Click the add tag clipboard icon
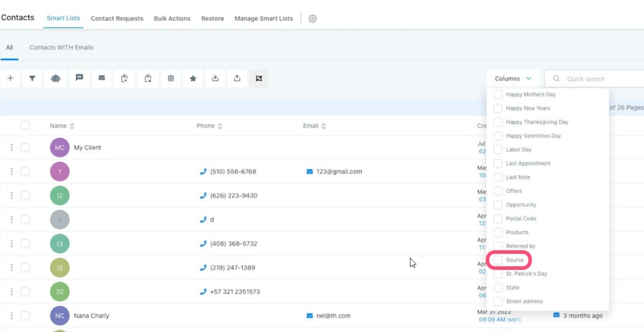 (x=125, y=78)
